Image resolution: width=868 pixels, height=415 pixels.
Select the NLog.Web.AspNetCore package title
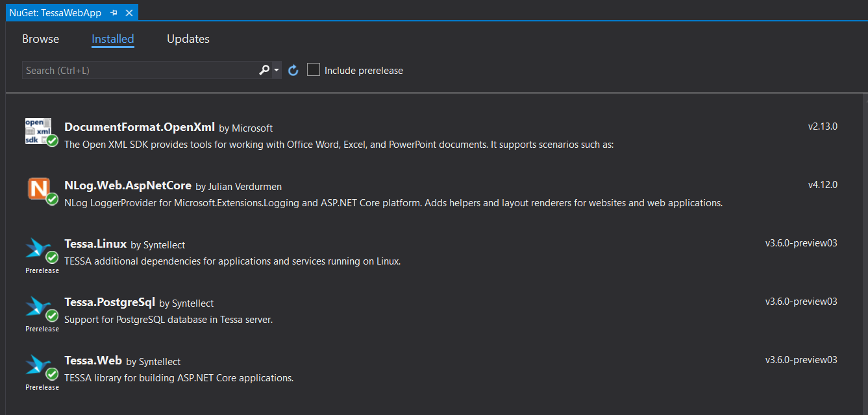[128, 185]
